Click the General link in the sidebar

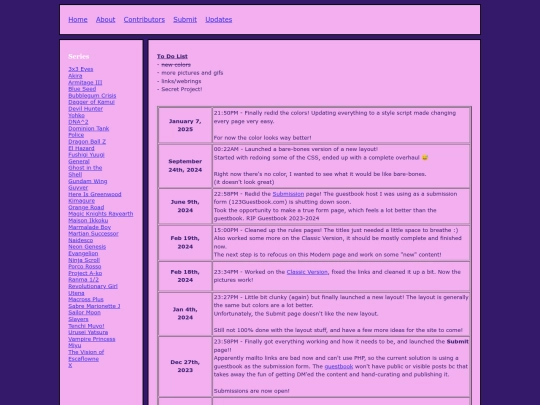(79, 161)
